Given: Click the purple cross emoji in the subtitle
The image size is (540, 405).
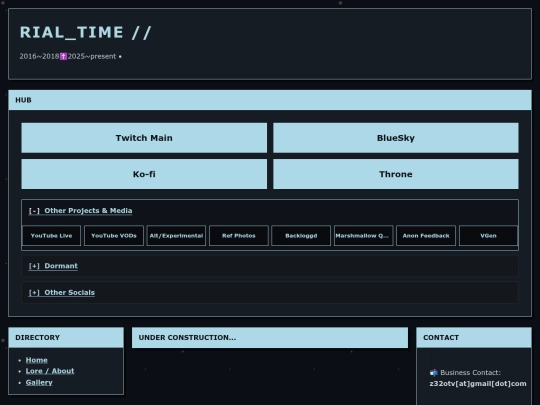Looking at the screenshot, I should pos(63,56).
